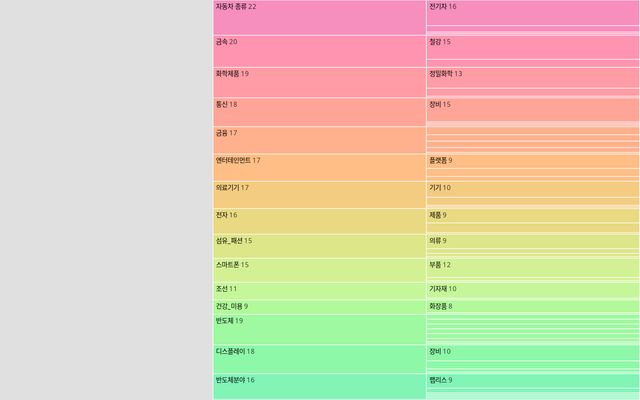Select the 섬유_패션 15 block

coord(320,246)
